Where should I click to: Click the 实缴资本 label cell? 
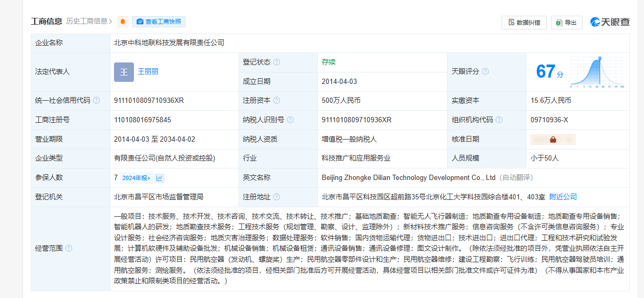point(486,101)
